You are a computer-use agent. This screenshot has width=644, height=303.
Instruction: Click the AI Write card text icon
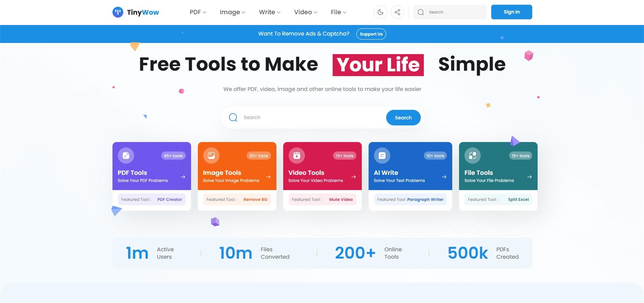coord(382,155)
